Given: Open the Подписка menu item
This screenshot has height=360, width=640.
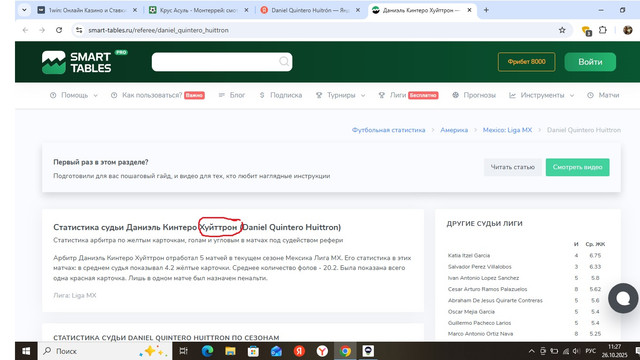Looking at the screenshot, I should 281,95.
